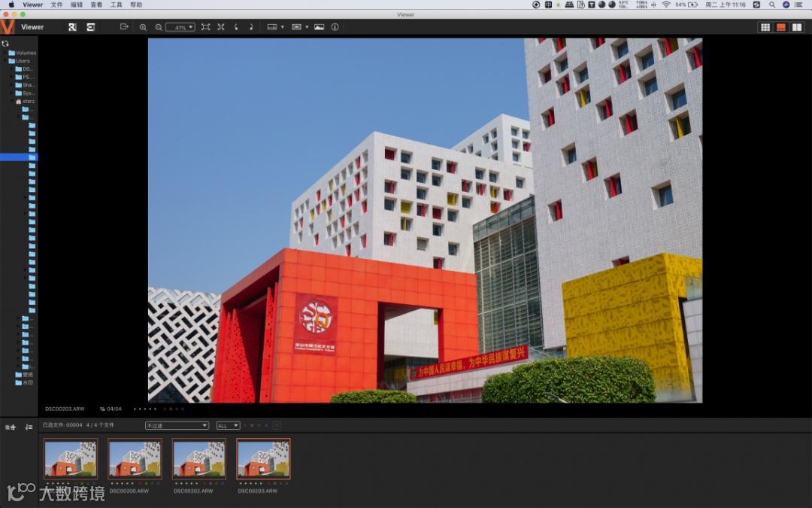Expand the D0... folder under Users

[x=12, y=69]
